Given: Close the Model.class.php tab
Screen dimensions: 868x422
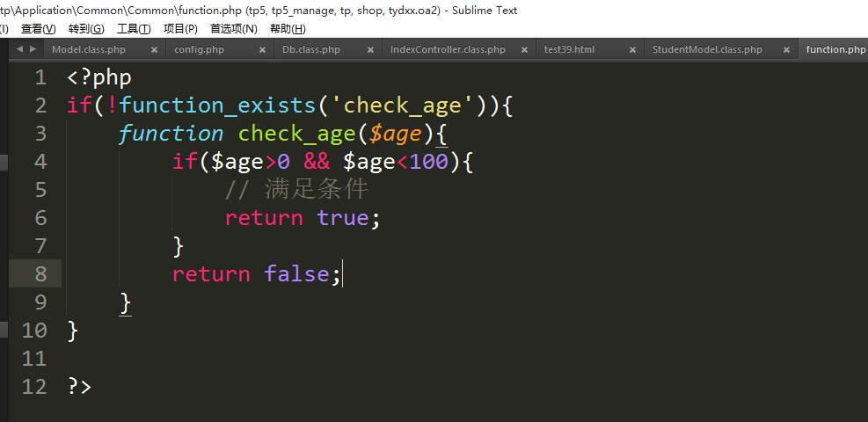Looking at the screenshot, I should 155,50.
